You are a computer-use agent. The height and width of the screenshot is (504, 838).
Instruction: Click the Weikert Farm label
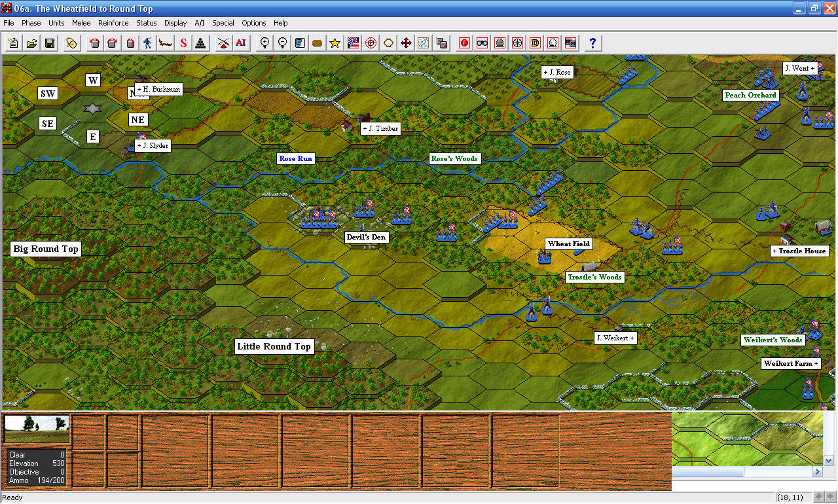pos(790,363)
